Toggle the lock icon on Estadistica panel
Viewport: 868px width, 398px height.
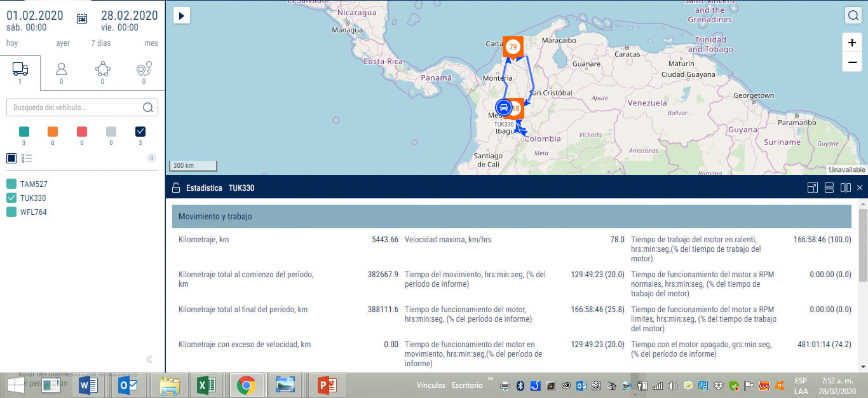176,188
